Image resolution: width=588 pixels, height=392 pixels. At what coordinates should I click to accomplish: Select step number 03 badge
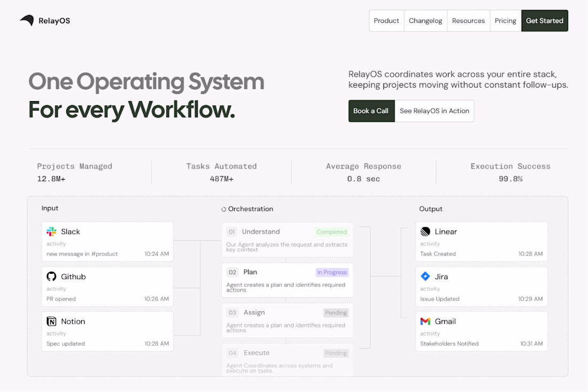tap(233, 312)
